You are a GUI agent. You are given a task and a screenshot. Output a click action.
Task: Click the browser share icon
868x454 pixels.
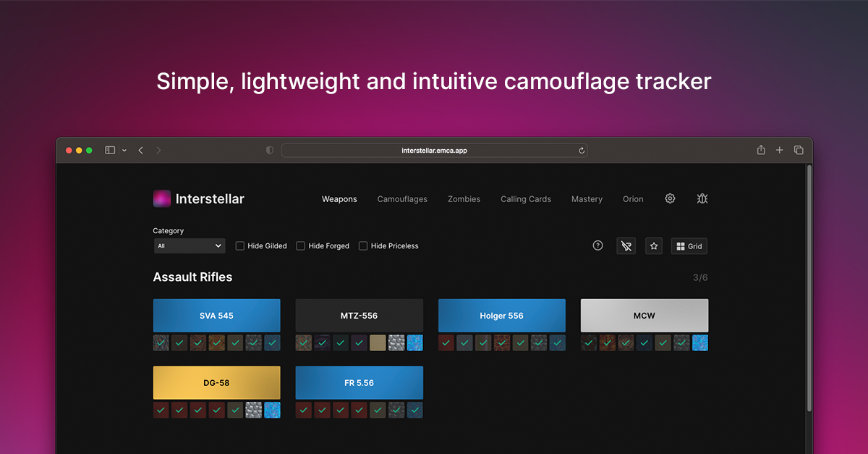(x=761, y=150)
